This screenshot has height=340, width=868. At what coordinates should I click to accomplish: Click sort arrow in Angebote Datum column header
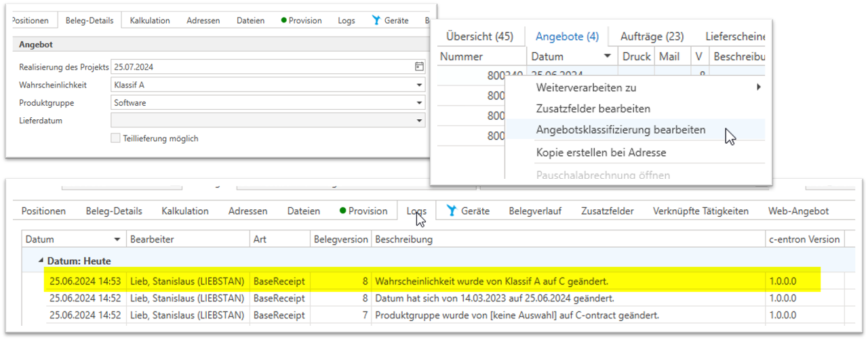tap(607, 57)
